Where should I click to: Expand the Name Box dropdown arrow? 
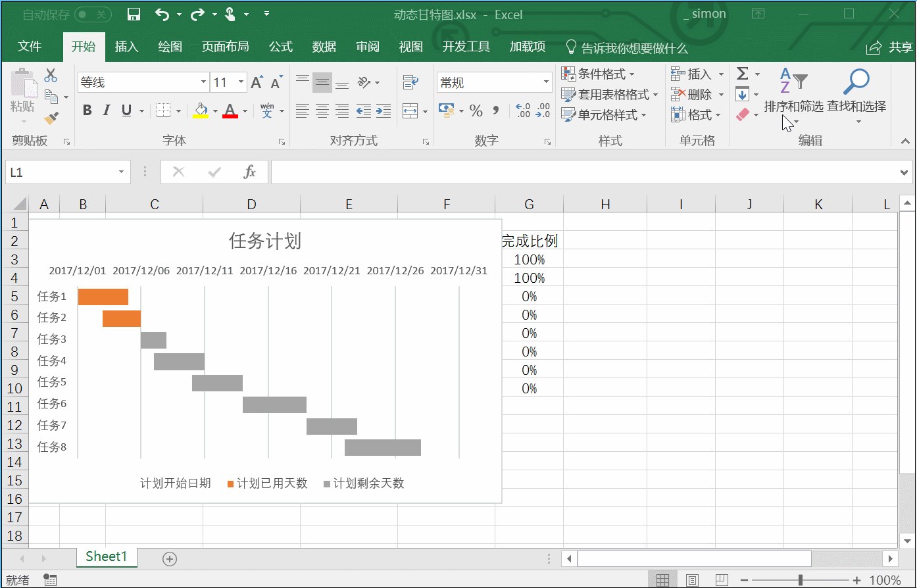122,172
